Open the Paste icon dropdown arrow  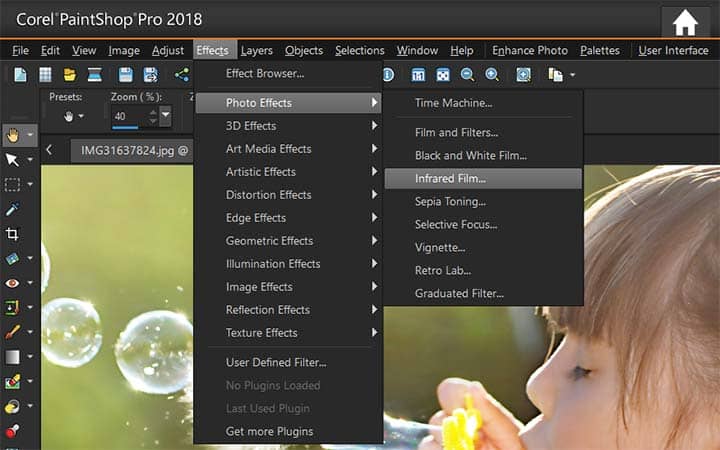tap(572, 75)
